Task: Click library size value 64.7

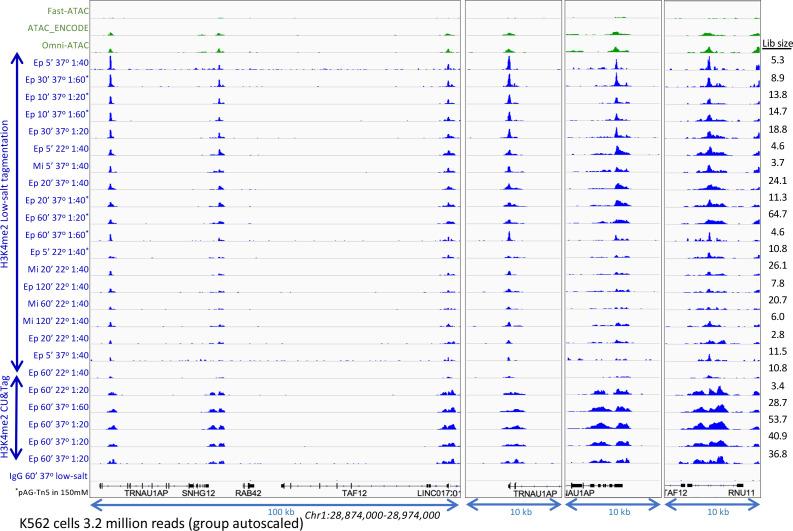Action: pos(777,214)
